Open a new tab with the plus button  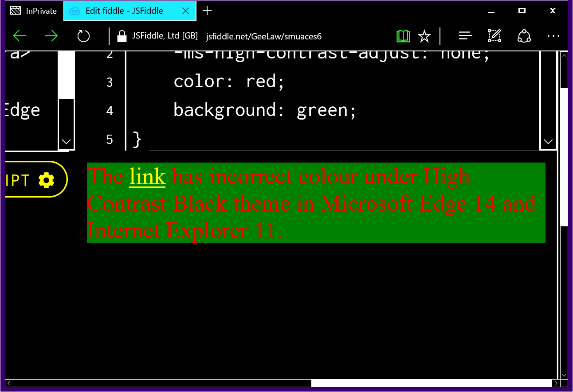click(207, 11)
